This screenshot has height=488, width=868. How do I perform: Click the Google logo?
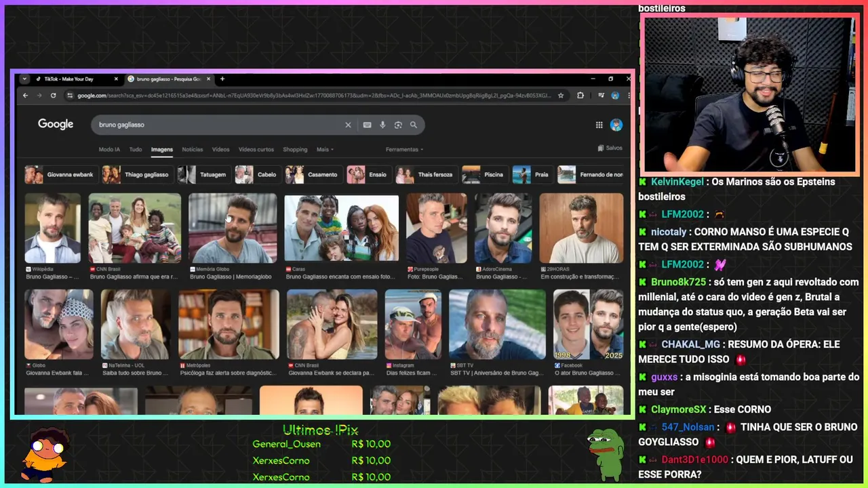(56, 124)
